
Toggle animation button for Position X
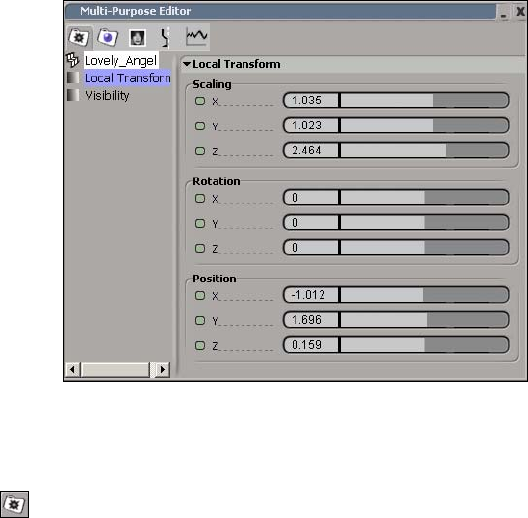point(200,295)
